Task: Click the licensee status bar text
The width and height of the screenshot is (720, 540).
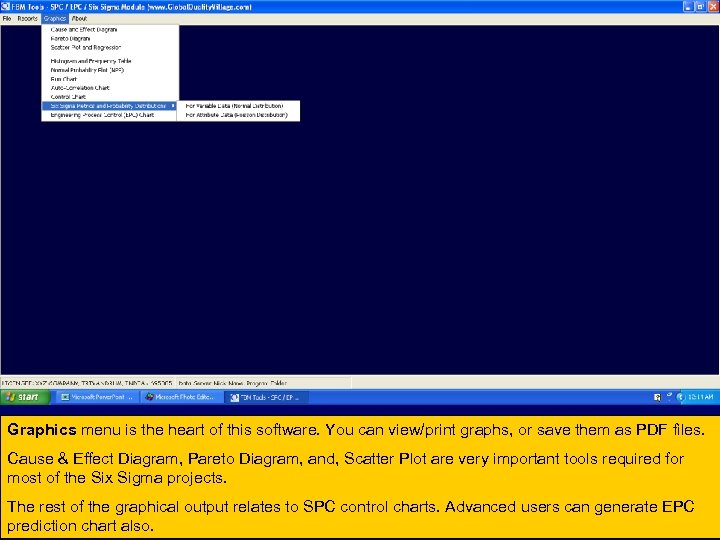Action: pyautogui.click(x=88, y=383)
